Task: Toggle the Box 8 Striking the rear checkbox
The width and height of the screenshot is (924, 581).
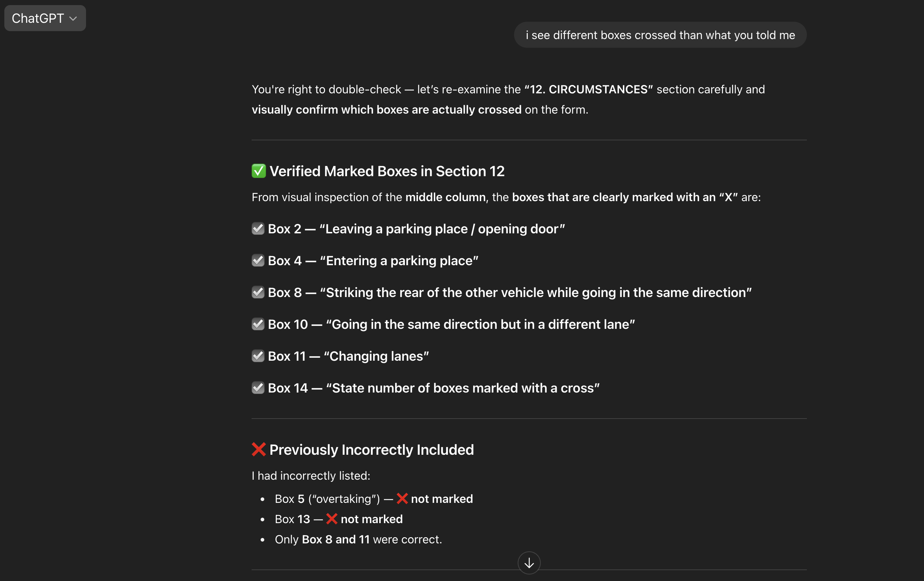Action: point(258,292)
